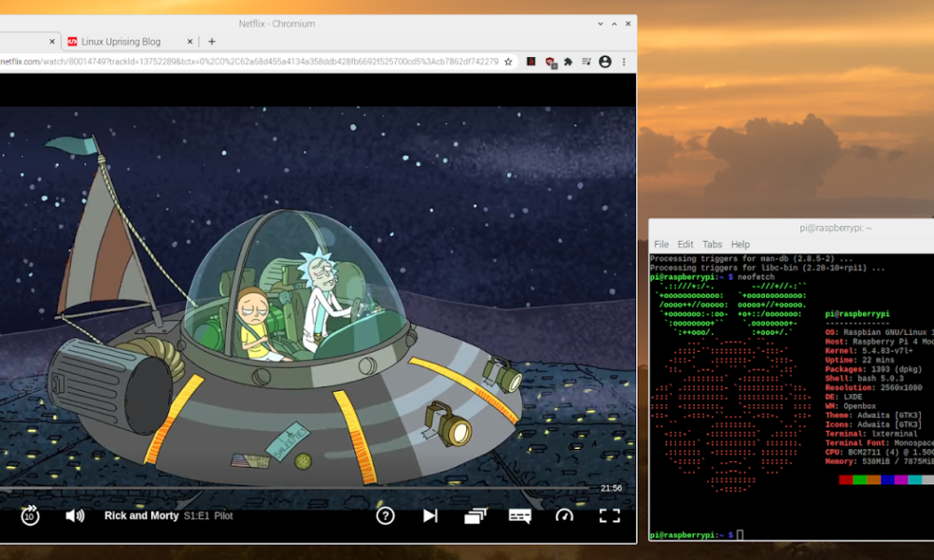Viewport: 934px width, 560px height.
Task: Click the Netflix video progress bar
Action: point(295,488)
